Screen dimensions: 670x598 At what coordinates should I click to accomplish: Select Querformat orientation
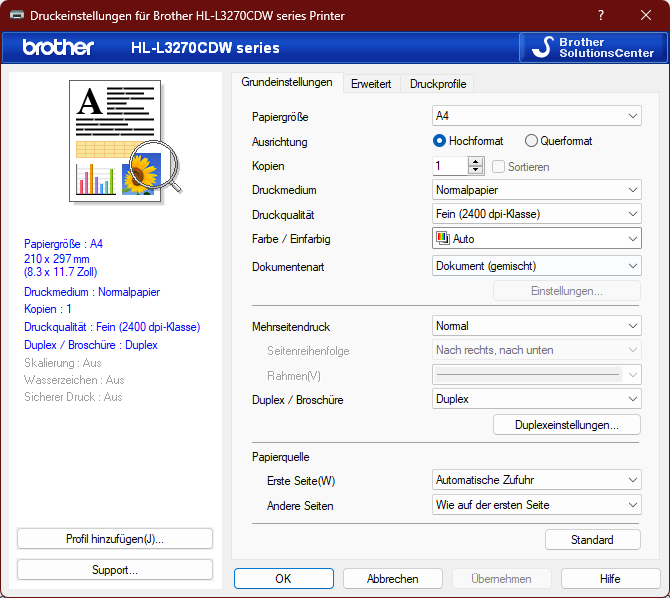558,141
